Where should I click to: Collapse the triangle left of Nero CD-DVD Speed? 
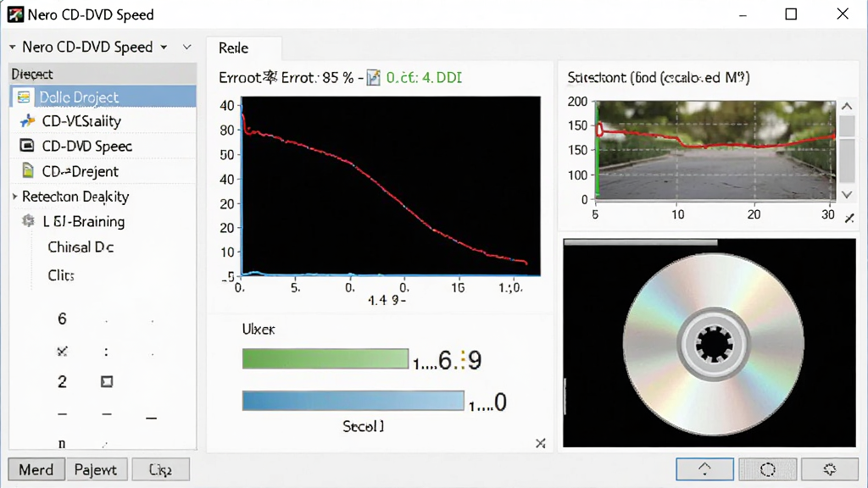tap(12, 47)
